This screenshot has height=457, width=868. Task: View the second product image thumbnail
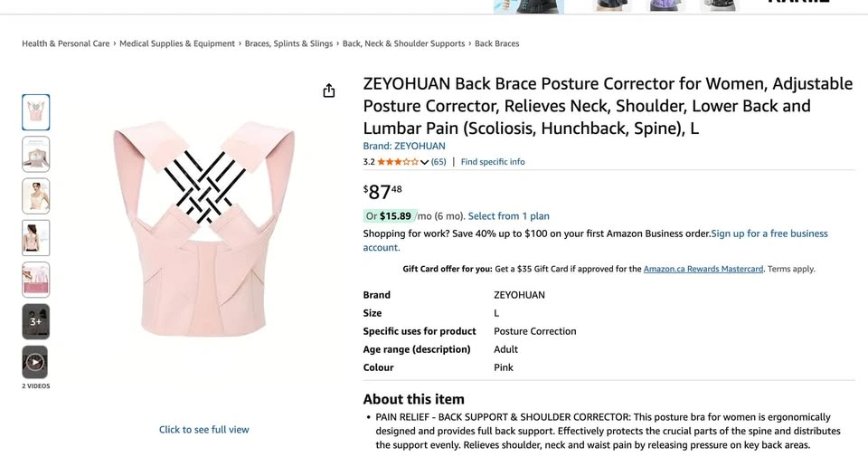coord(35,154)
